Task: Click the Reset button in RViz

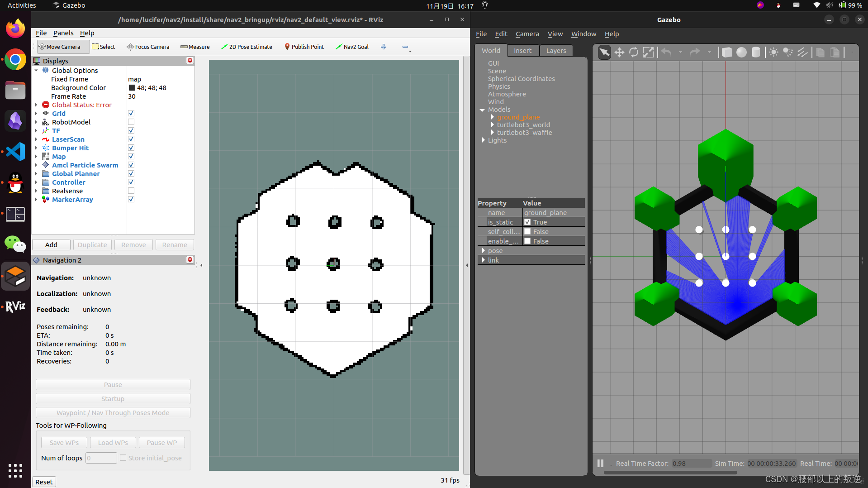Action: [x=44, y=482]
